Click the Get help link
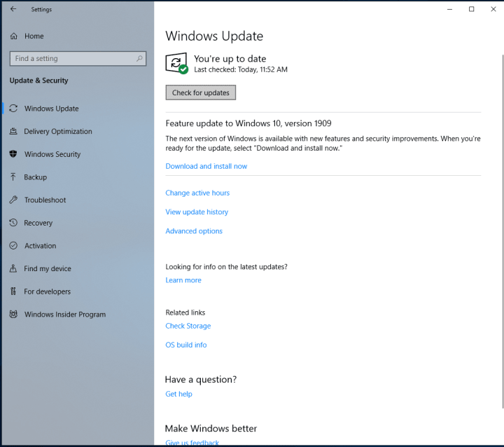The width and height of the screenshot is (504, 447). tap(178, 394)
